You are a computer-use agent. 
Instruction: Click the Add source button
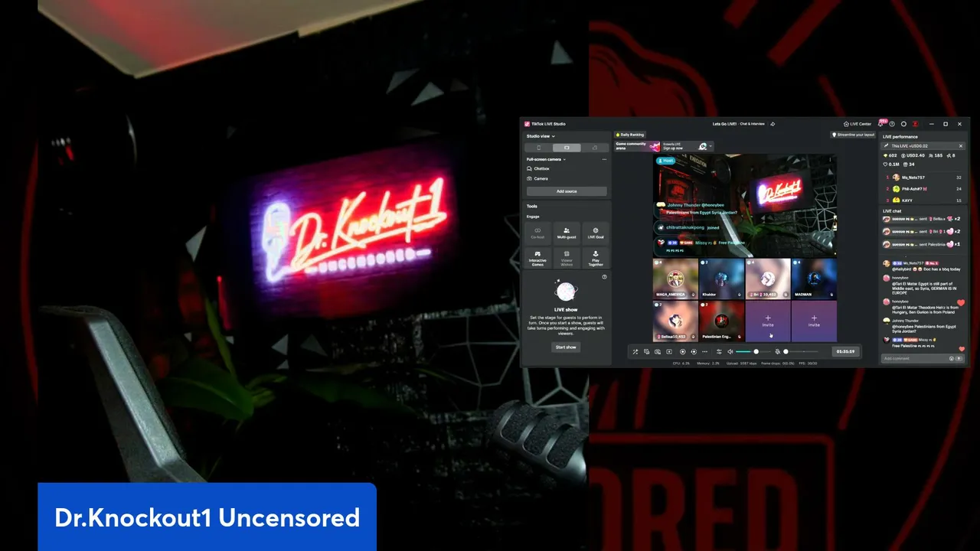(x=567, y=191)
